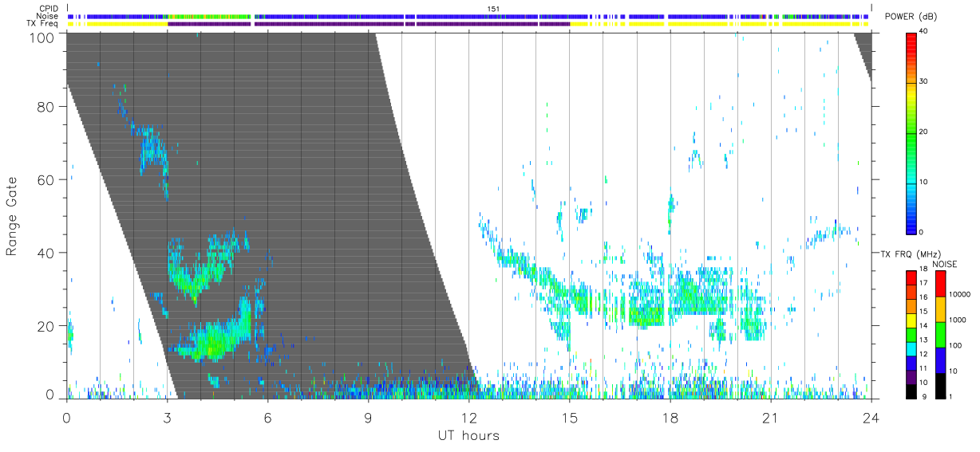Select the CPID value 151

(493, 9)
